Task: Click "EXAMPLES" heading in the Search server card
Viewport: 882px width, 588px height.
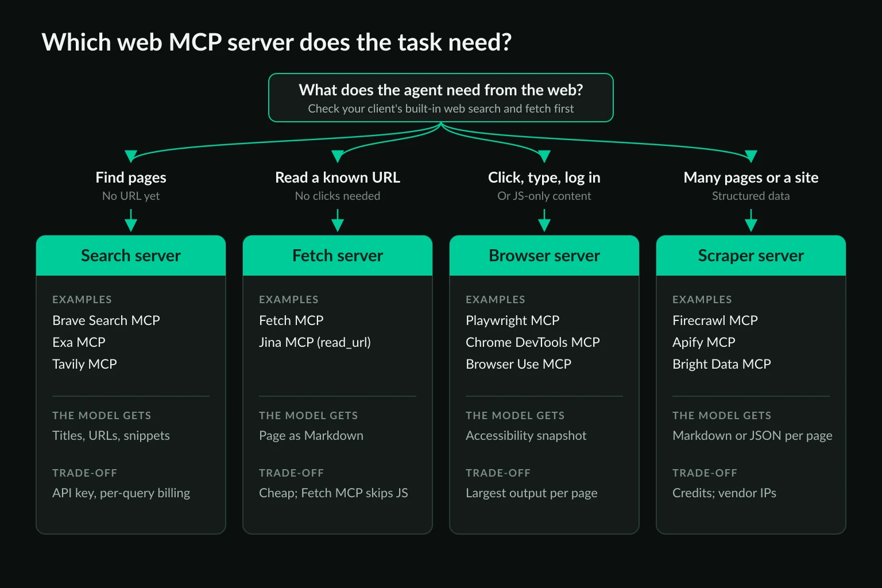Action: (82, 300)
